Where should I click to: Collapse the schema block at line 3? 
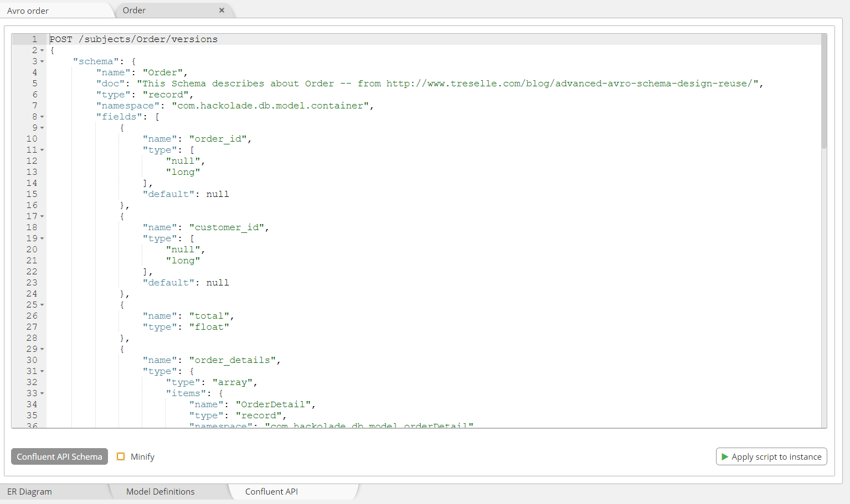(42, 61)
